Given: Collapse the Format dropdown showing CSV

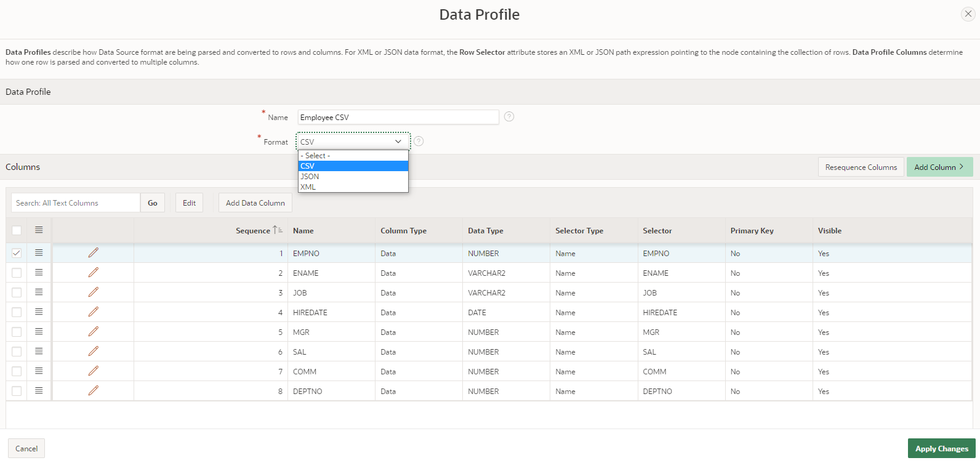Looking at the screenshot, I should [x=353, y=142].
